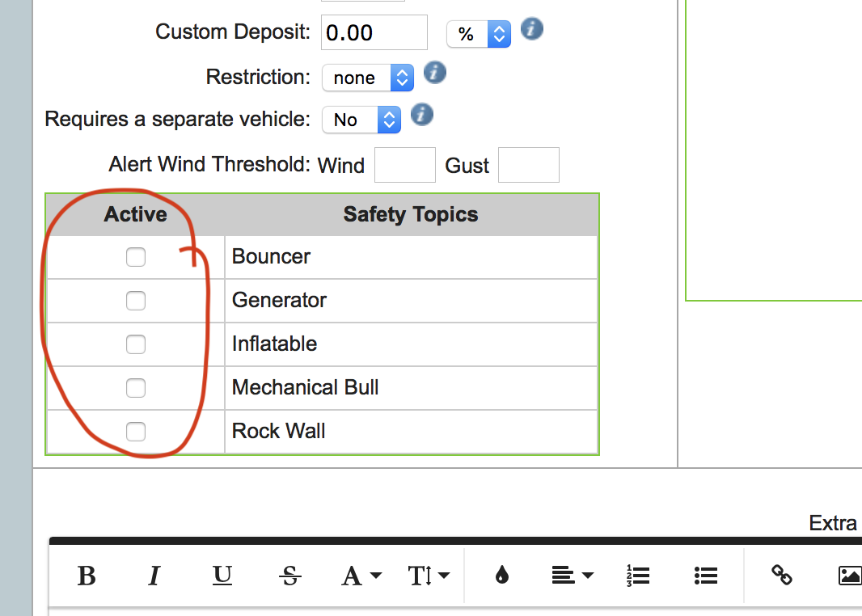Open the text alignment dropdown
The width and height of the screenshot is (862, 616).
coord(572,576)
